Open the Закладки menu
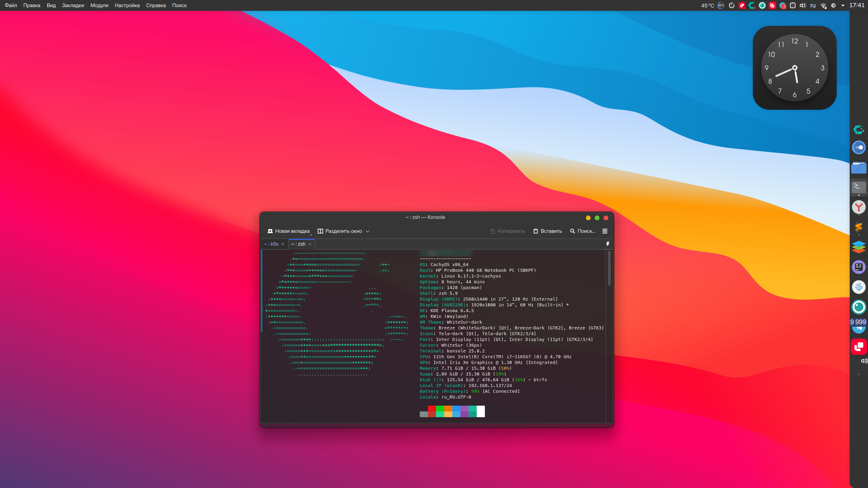This screenshot has width=868, height=488. pyautogui.click(x=73, y=5)
